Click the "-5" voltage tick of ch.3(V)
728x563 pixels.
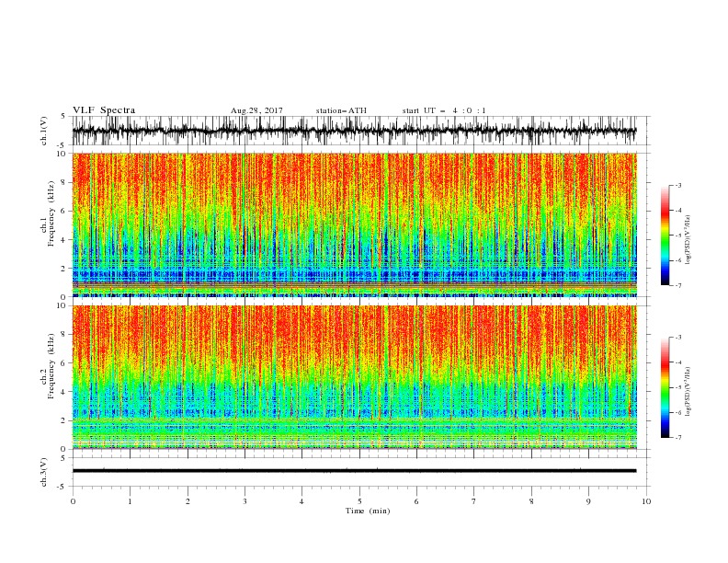click(x=63, y=487)
